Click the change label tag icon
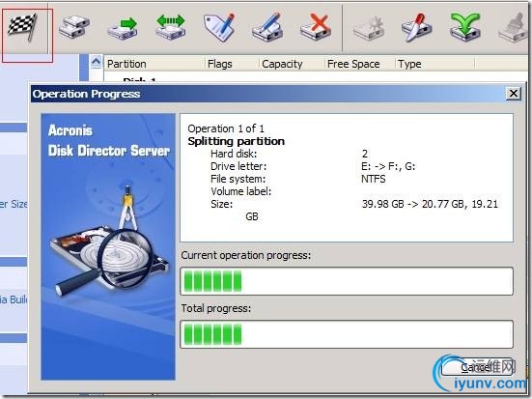Viewport: 532px width, 399px height. coord(219,27)
